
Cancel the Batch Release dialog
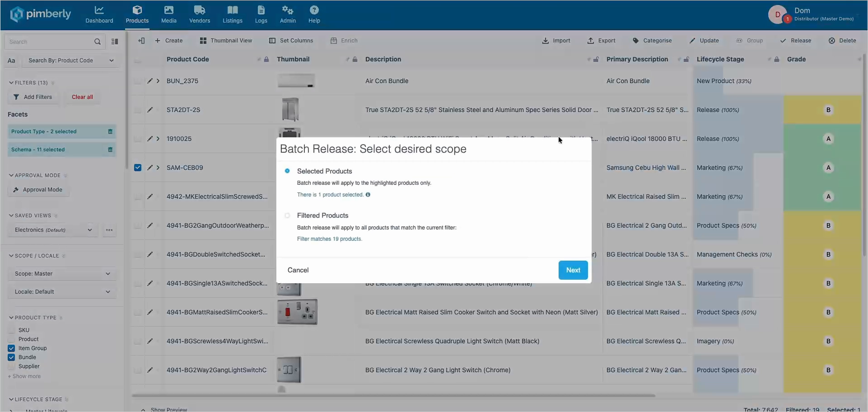pyautogui.click(x=298, y=270)
